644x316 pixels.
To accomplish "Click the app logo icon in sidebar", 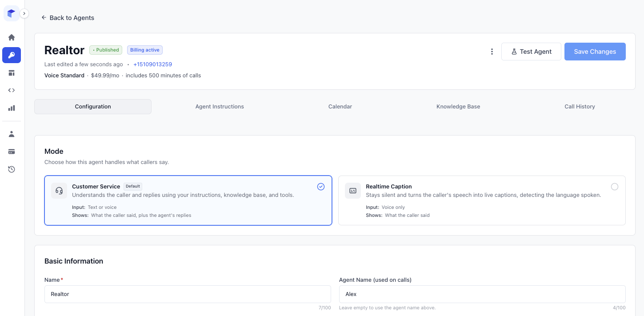I will pos(12,13).
